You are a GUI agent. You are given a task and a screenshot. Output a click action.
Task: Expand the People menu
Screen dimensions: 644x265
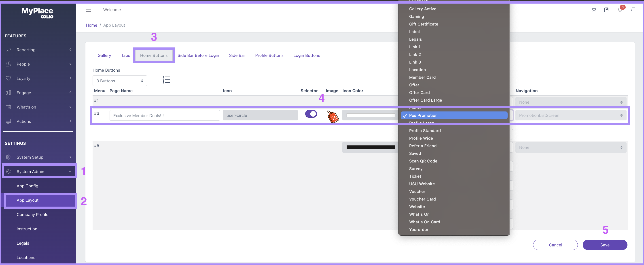pyautogui.click(x=70, y=64)
